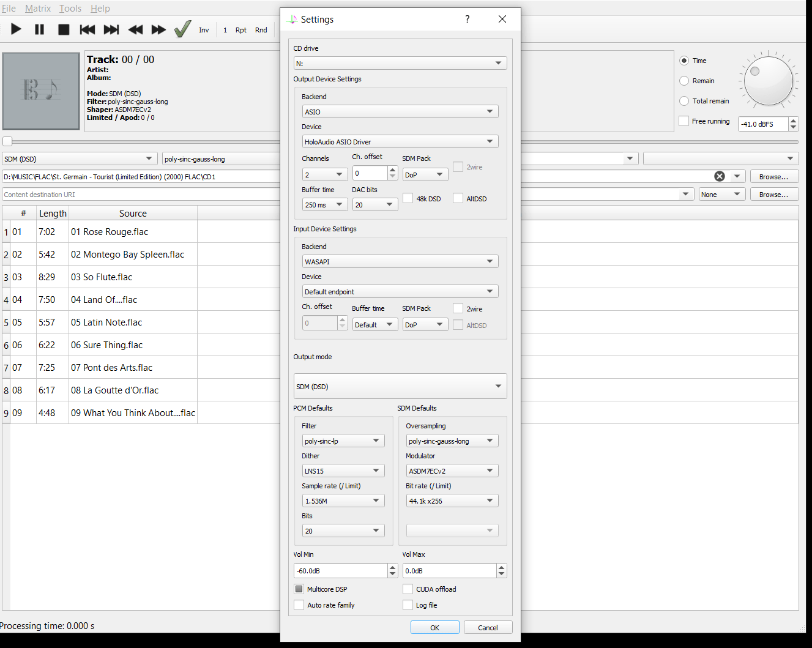Screen dimensions: 812x648
Task: Click the green checkmark toolbar icon
Action: pyautogui.click(x=182, y=29)
